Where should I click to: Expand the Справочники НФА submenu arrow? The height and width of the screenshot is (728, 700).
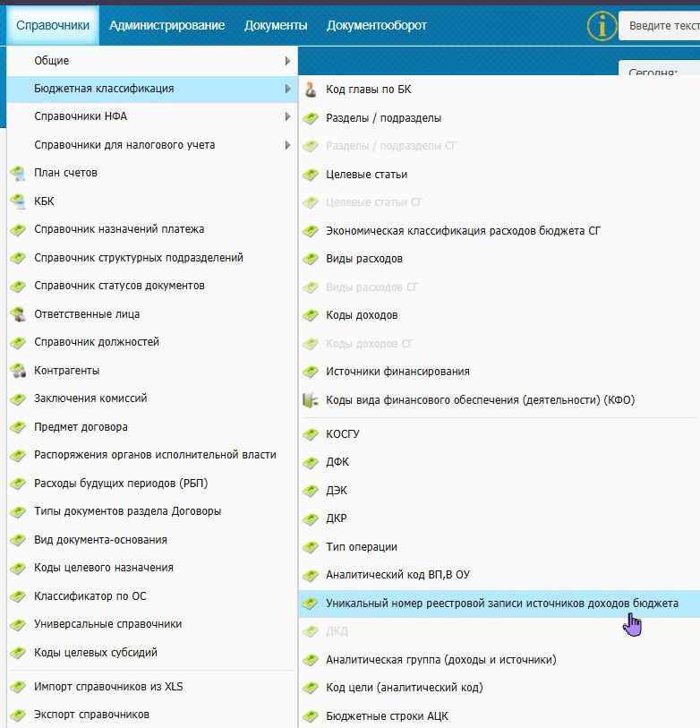(x=288, y=116)
